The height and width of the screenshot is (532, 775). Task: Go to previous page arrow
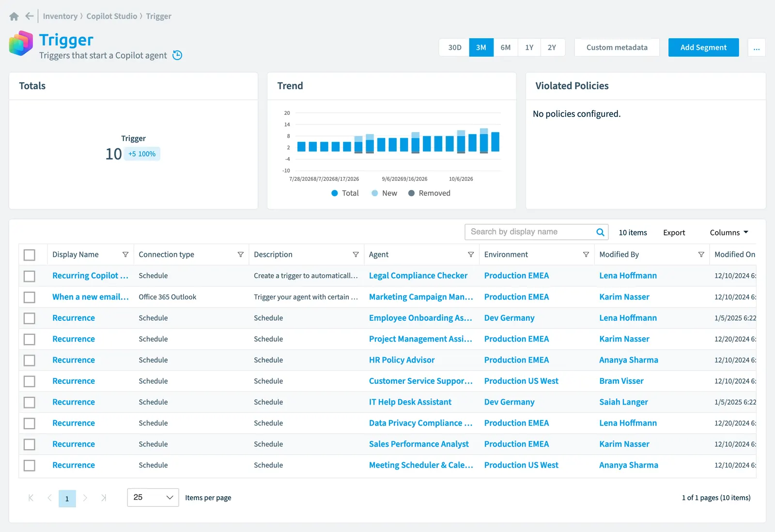[x=49, y=498]
